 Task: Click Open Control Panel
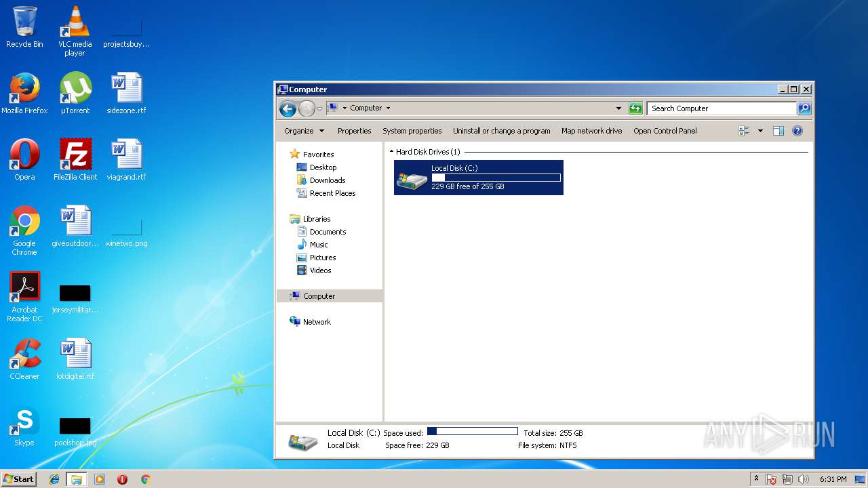click(665, 131)
